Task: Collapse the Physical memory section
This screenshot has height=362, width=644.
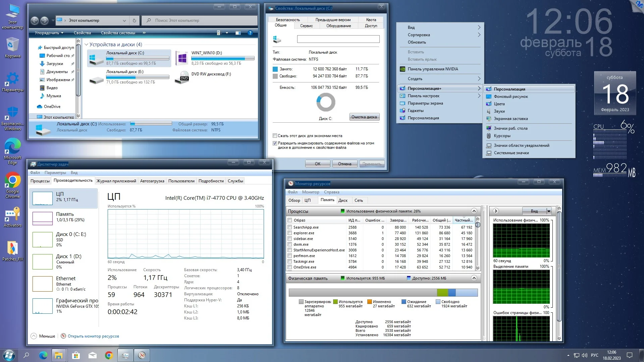Action: point(474,278)
